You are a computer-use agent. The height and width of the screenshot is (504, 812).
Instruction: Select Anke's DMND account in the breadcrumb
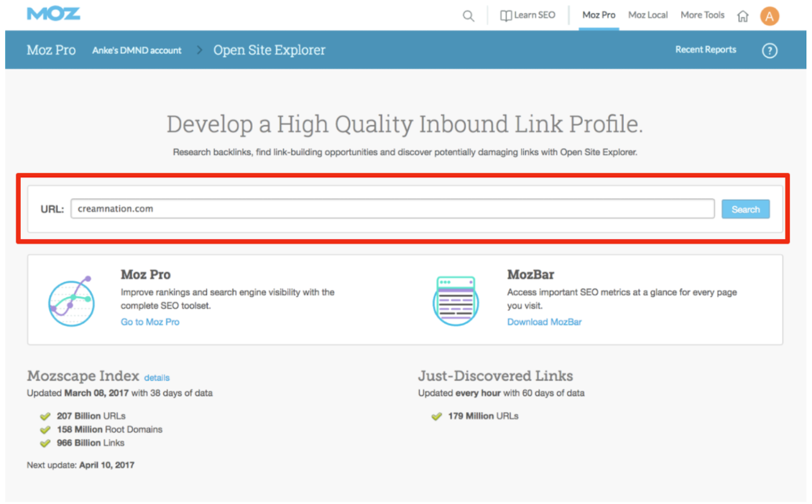[x=137, y=50]
